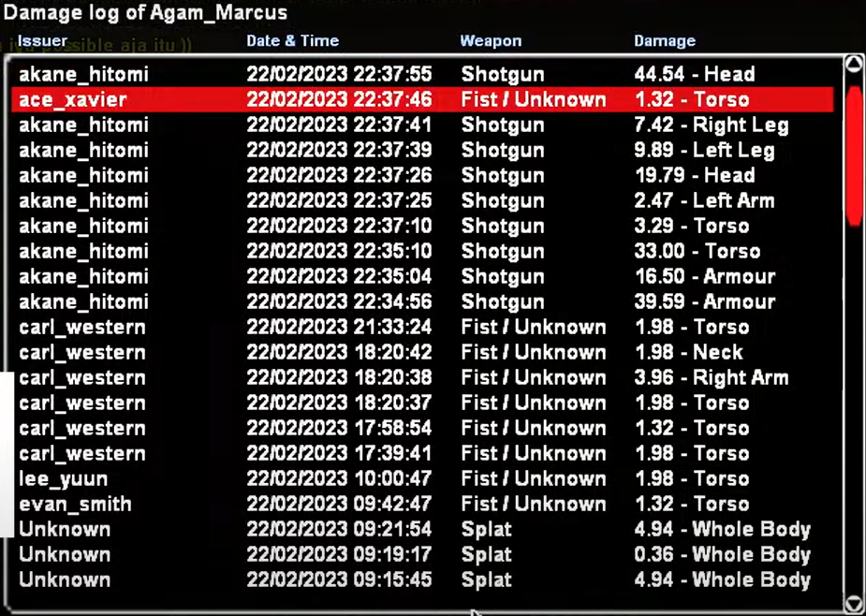Click the Weapon column header

[x=491, y=41]
